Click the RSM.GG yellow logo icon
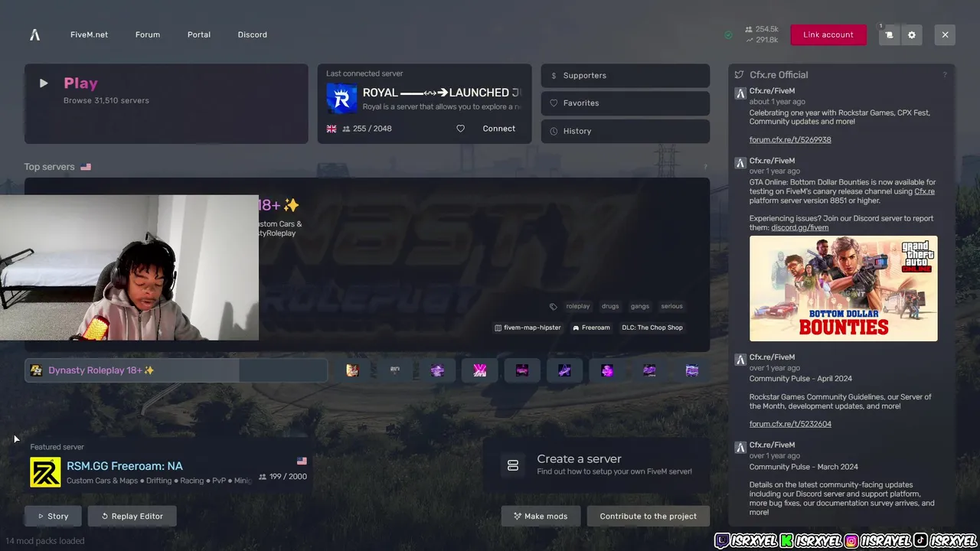 [45, 472]
